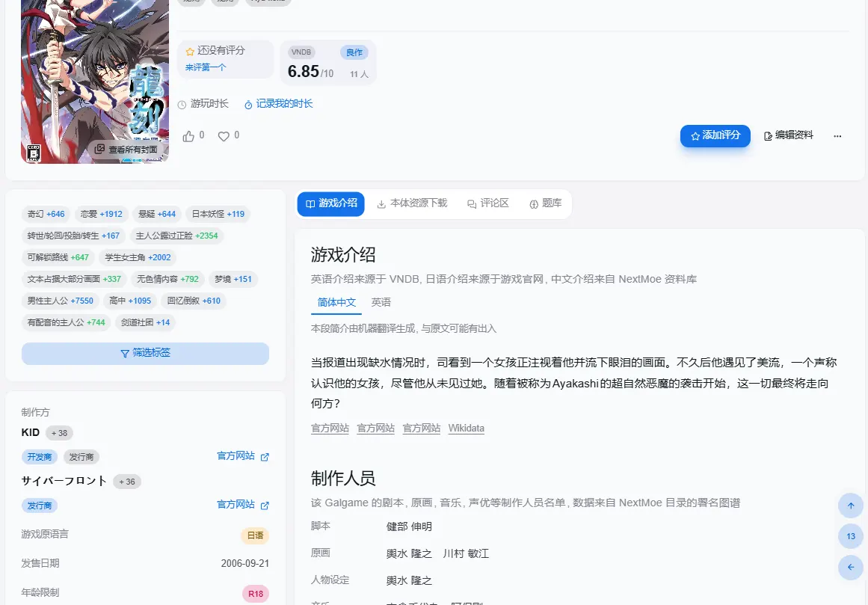Click the first 官方网站 link under introduction
868x605 pixels.
(330, 429)
